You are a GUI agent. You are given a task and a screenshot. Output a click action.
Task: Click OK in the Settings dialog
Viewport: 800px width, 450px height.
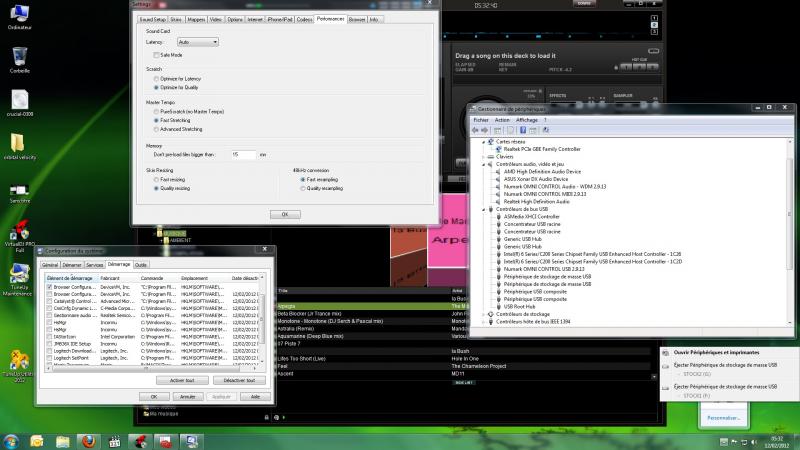[284, 214]
